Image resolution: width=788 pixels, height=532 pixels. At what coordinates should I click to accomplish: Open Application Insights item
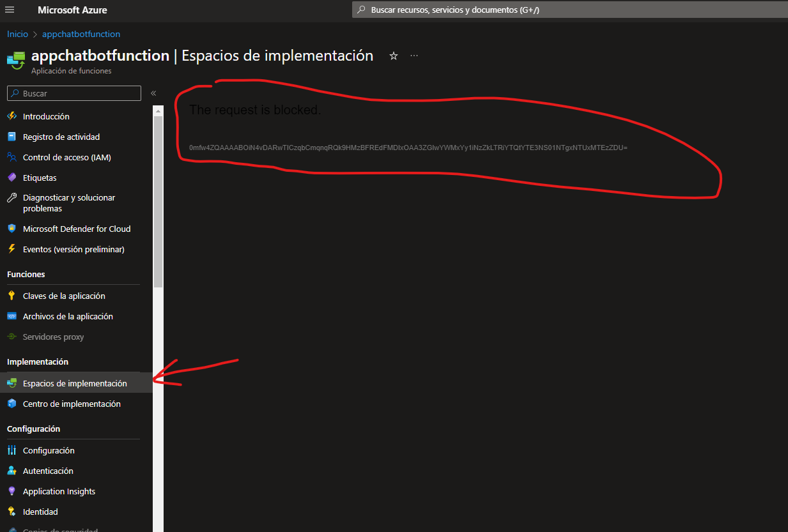(59, 491)
